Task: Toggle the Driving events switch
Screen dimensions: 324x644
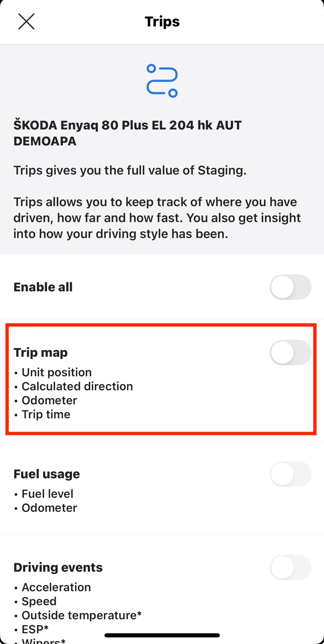Action: click(x=290, y=567)
